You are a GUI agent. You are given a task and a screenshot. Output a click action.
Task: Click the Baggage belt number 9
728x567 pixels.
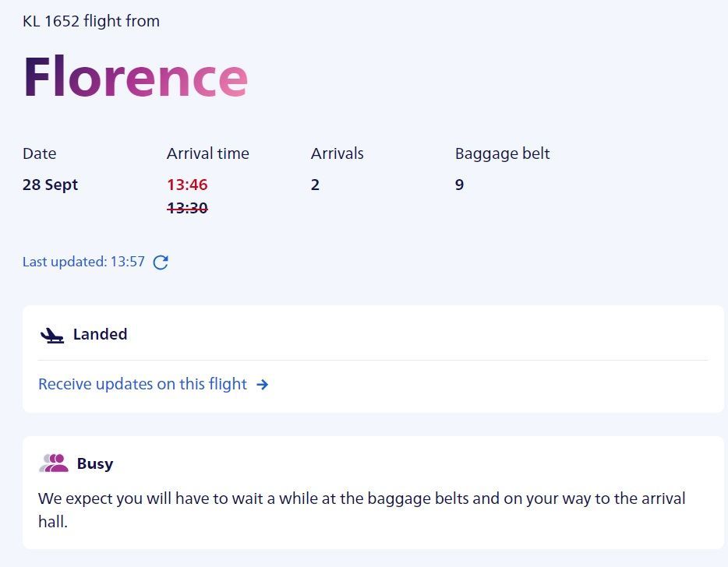[459, 185]
